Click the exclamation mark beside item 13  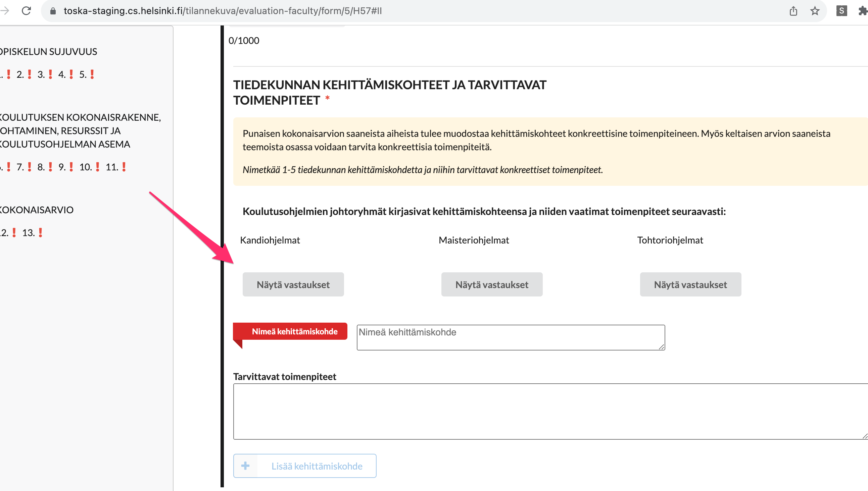(40, 232)
